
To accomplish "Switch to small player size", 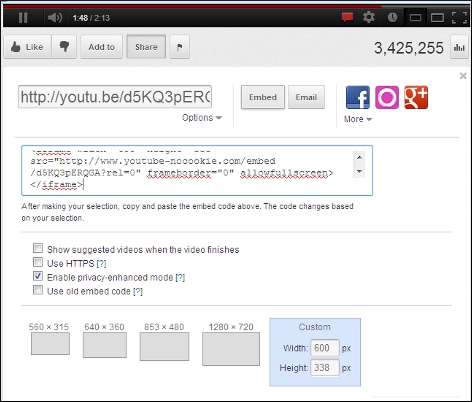I will (415, 17).
